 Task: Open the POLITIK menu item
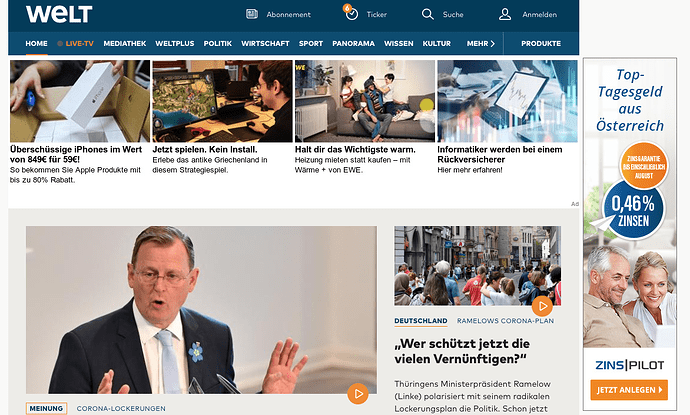coord(217,44)
